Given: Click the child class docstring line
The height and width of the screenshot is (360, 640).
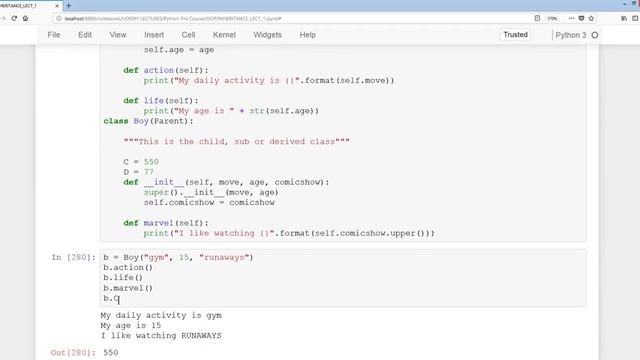Looking at the screenshot, I should point(236,142).
